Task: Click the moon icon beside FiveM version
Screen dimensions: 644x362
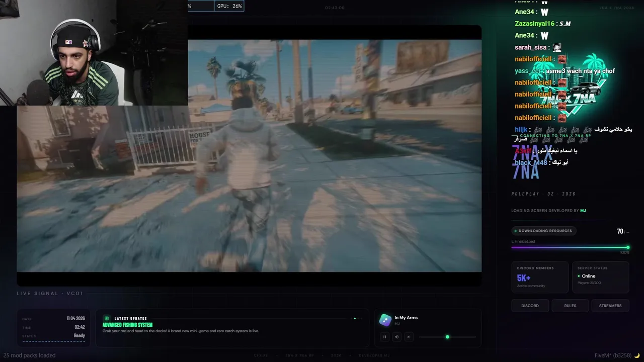Action: click(637, 355)
